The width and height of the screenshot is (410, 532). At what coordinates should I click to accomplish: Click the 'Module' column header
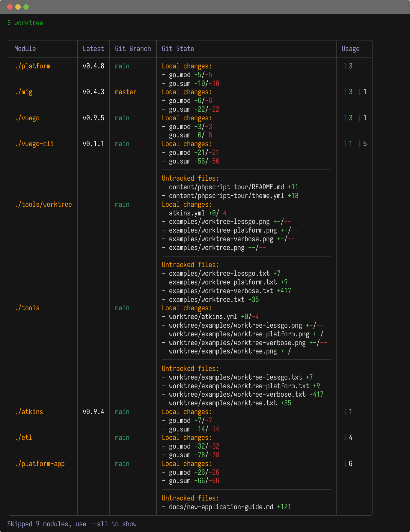[25, 49]
